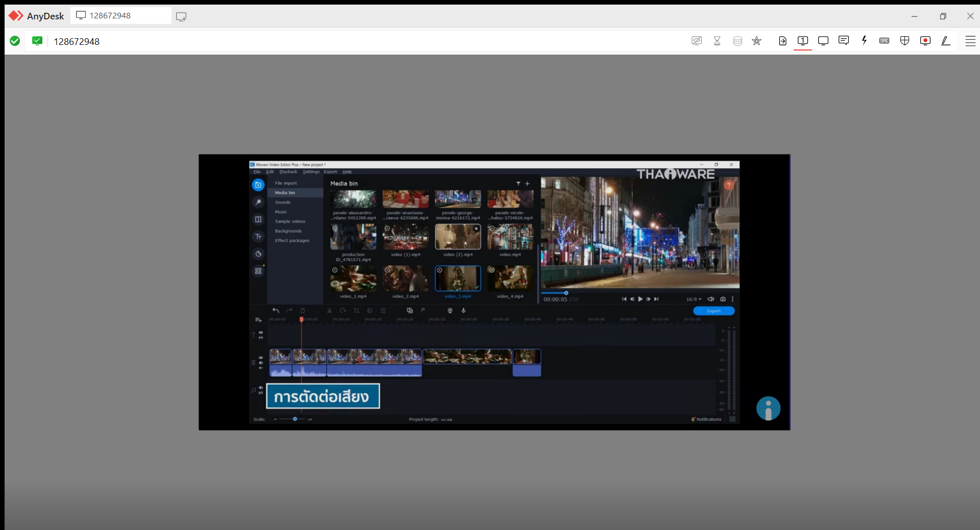Image resolution: width=980 pixels, height=530 pixels.
Task: Mute the preview volume speaker icon
Action: 710,299
